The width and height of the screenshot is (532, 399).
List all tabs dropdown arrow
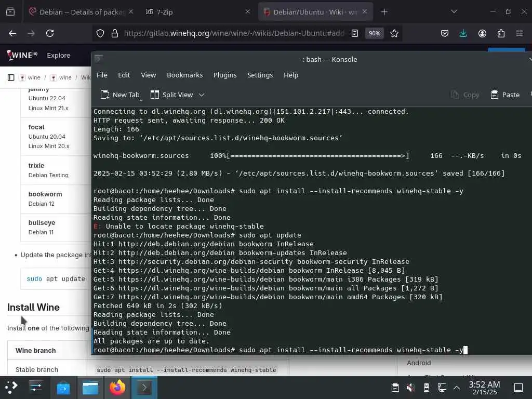[454, 11]
